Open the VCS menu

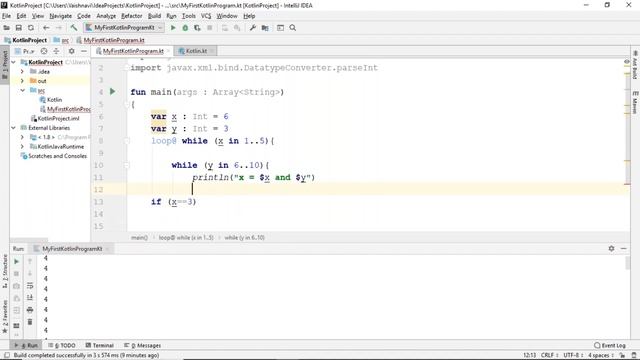click(206, 16)
